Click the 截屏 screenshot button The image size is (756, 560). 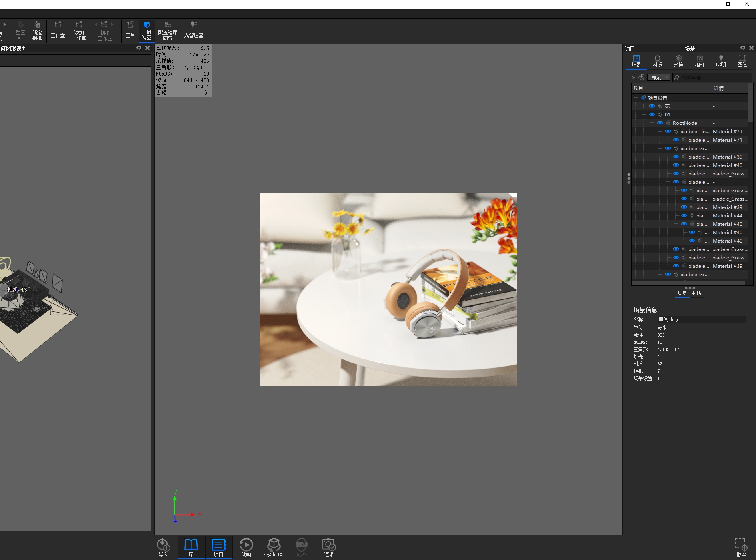point(741,547)
